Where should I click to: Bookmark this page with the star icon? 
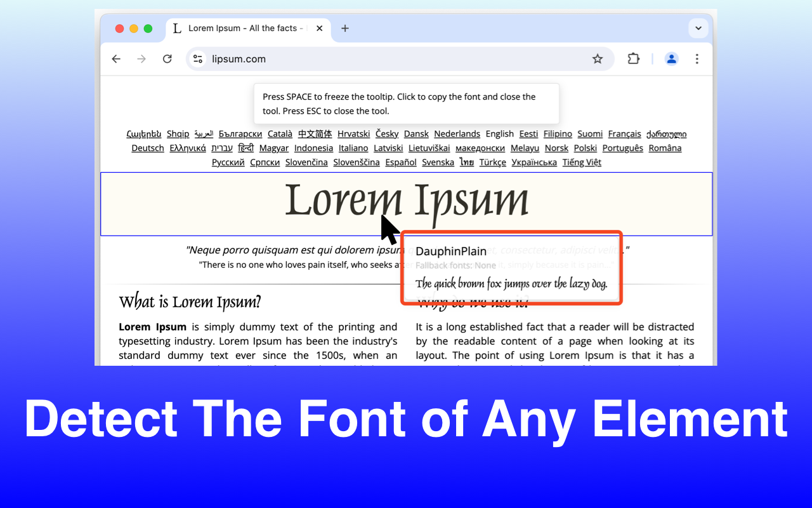pos(598,59)
